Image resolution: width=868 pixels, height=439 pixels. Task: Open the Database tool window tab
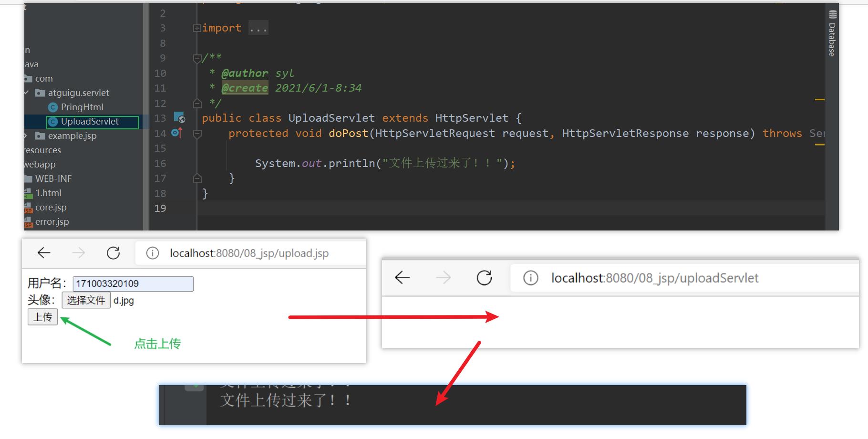pyautogui.click(x=832, y=39)
